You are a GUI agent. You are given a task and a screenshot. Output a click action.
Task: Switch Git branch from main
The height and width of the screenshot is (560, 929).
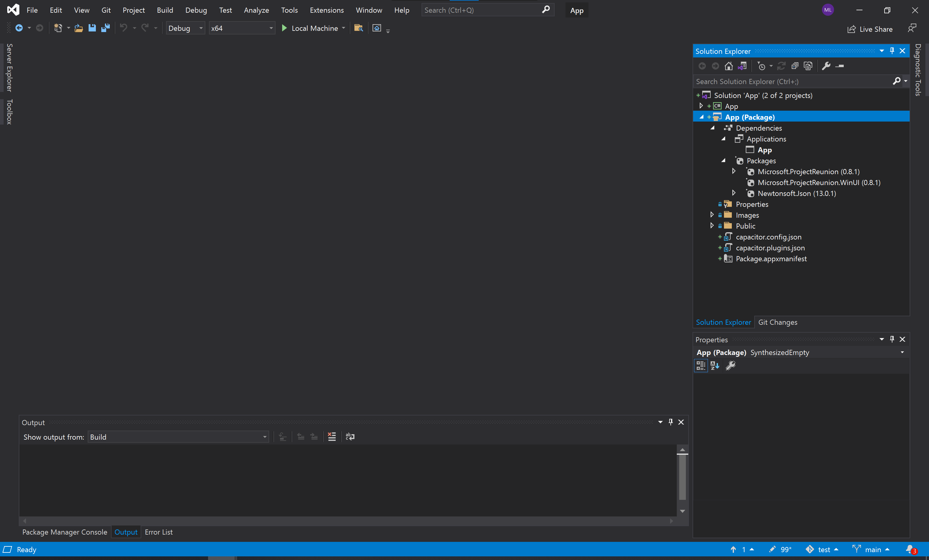[871, 549]
